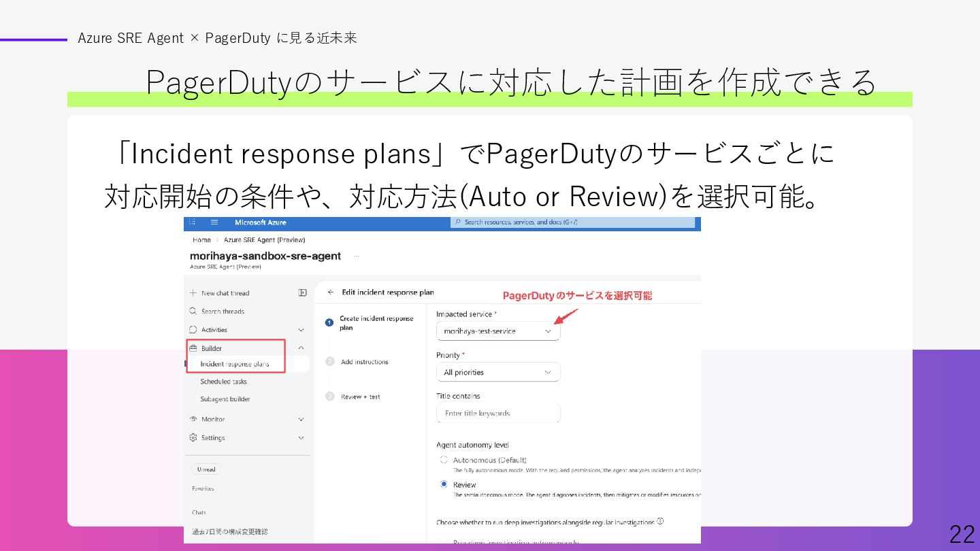Image resolution: width=980 pixels, height=551 pixels.
Task: Expand the Activities chevron
Action: [x=301, y=330]
